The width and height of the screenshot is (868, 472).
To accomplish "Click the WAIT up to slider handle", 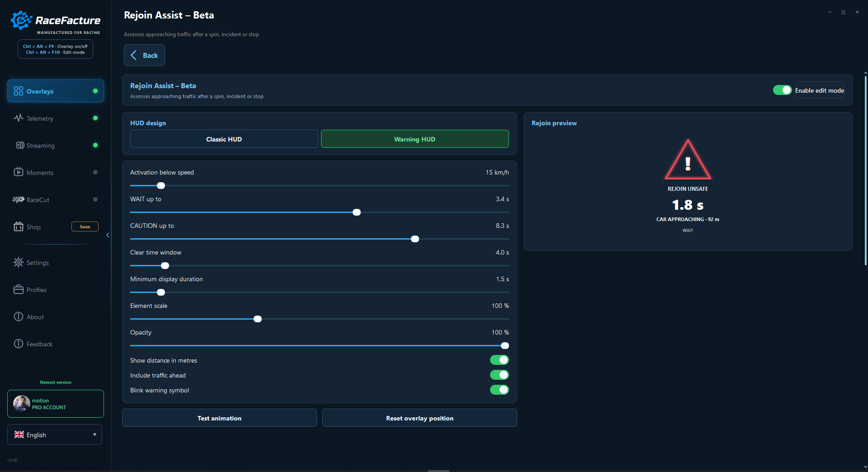I will click(x=357, y=212).
